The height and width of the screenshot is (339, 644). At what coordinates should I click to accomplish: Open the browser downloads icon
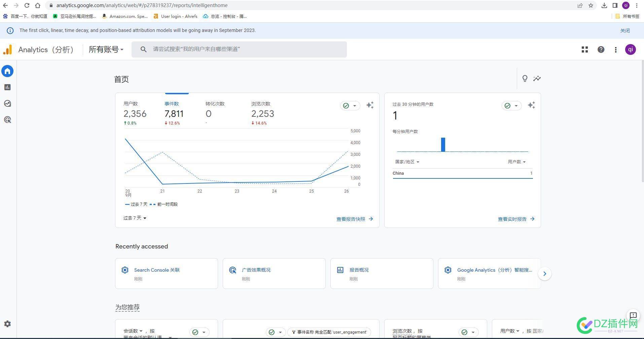click(604, 5)
